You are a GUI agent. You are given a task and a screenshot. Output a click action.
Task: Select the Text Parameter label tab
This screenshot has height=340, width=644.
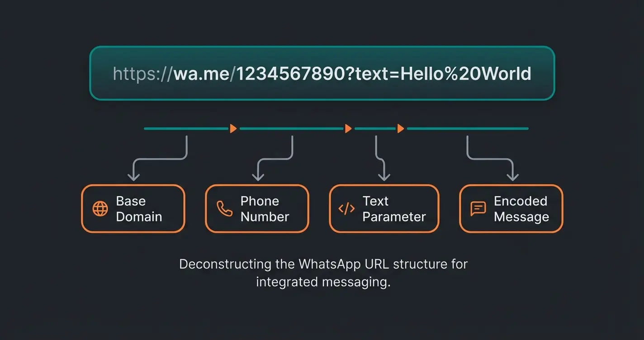coord(394,208)
